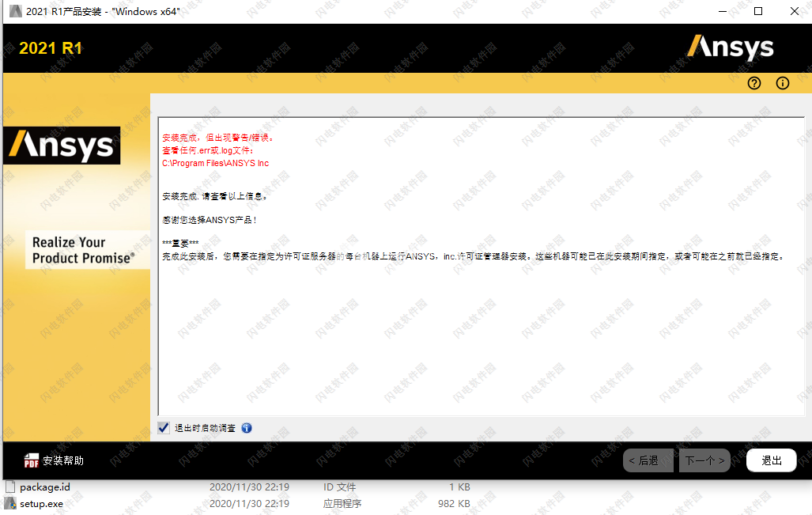Click the Ansys icon in the title bar
The image size is (812, 515).
pyautogui.click(x=16, y=11)
